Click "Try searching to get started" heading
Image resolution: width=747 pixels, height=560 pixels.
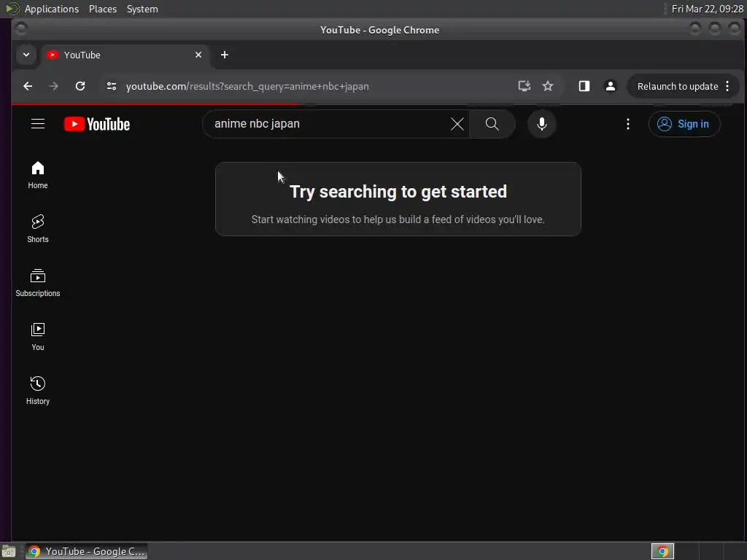click(x=398, y=192)
